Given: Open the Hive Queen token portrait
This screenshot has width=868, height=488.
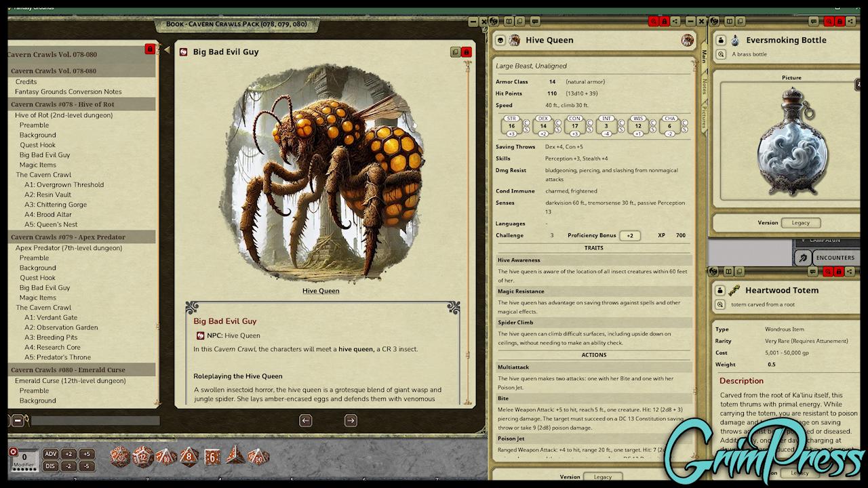Looking at the screenshot, I should point(687,40).
